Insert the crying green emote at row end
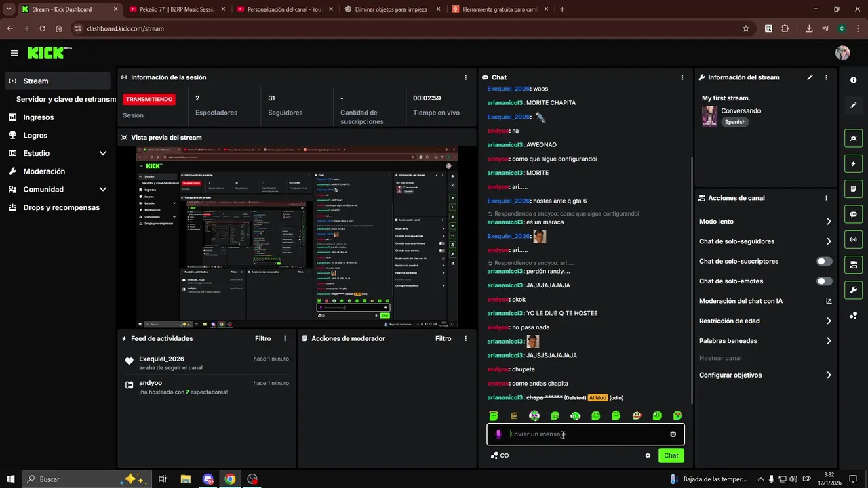868x488 pixels. point(677,415)
